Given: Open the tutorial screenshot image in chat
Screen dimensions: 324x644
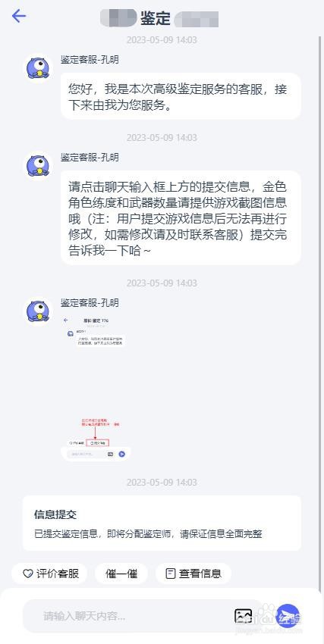Looking at the screenshot, I should (x=96, y=387).
